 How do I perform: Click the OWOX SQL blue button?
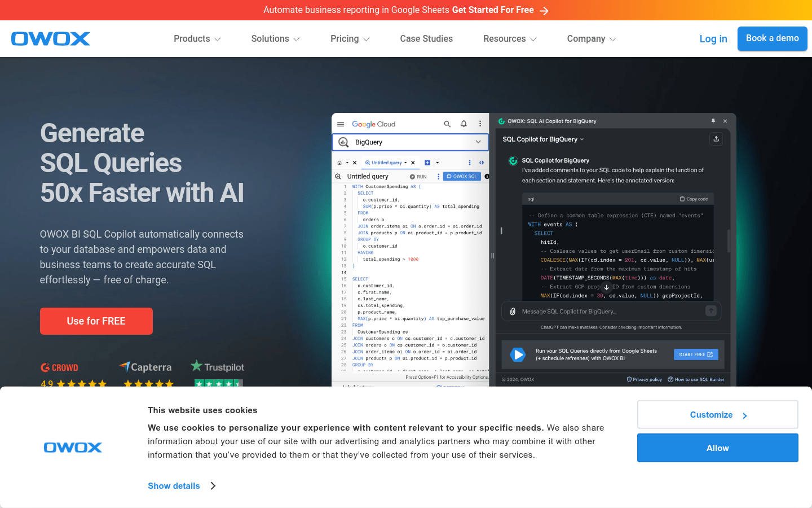(462, 177)
